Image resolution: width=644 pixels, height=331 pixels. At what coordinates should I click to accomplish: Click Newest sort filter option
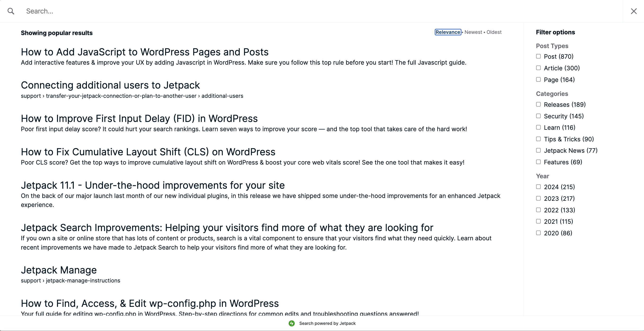474,32
